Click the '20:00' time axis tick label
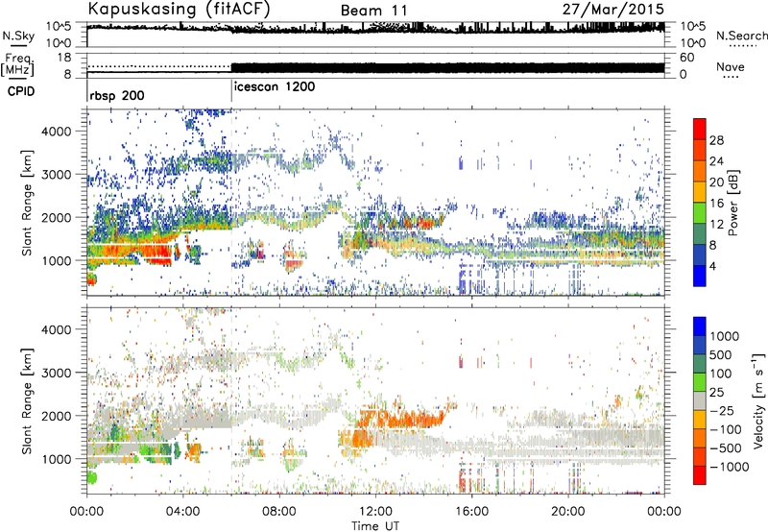The image size is (768, 532). [x=568, y=511]
